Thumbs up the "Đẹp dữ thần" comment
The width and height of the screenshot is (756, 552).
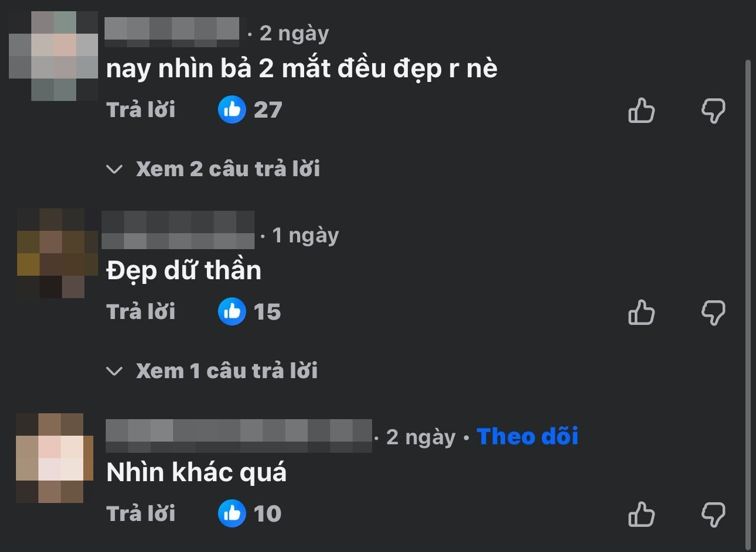(641, 312)
